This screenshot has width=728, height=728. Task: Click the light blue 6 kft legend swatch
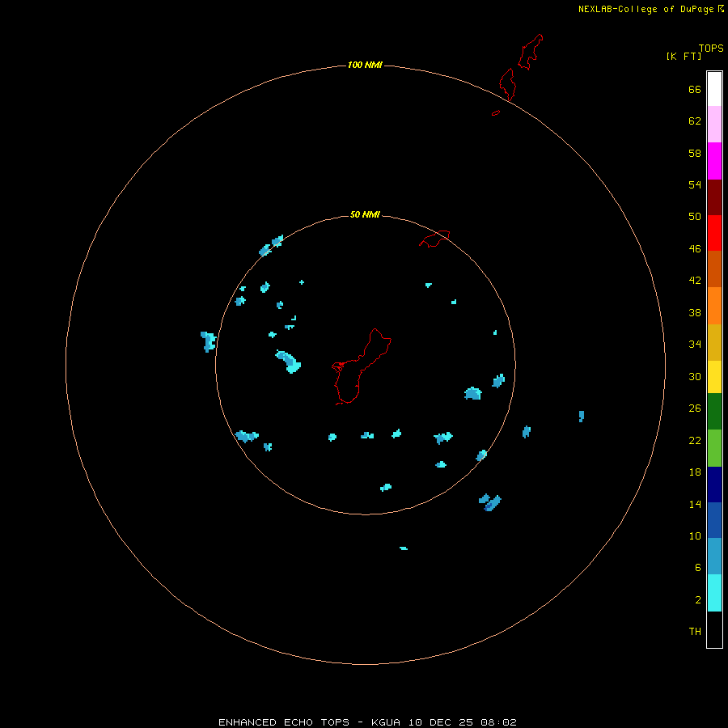714,557
